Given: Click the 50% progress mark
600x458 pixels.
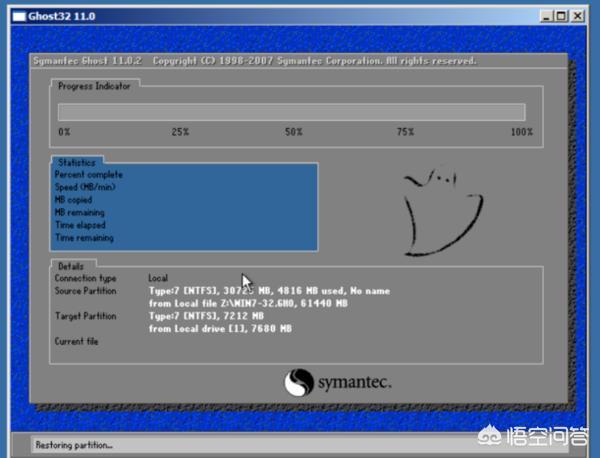Looking at the screenshot, I should [x=293, y=132].
